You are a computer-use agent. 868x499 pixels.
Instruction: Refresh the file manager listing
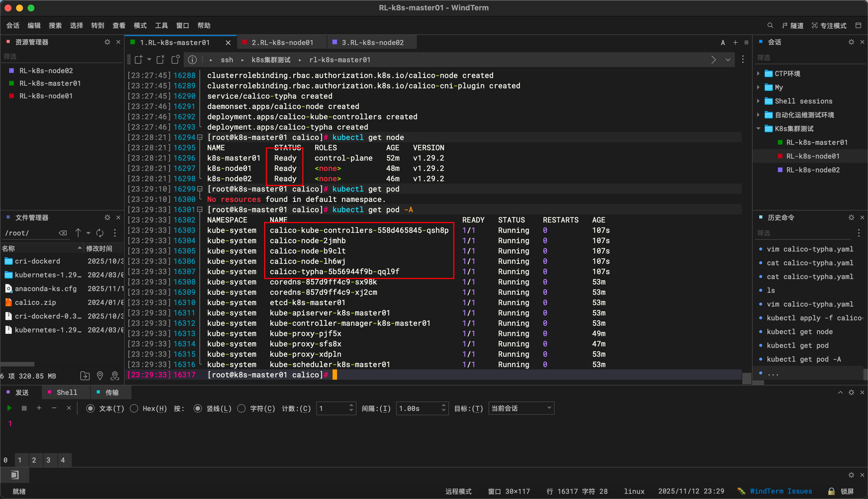[100, 233]
